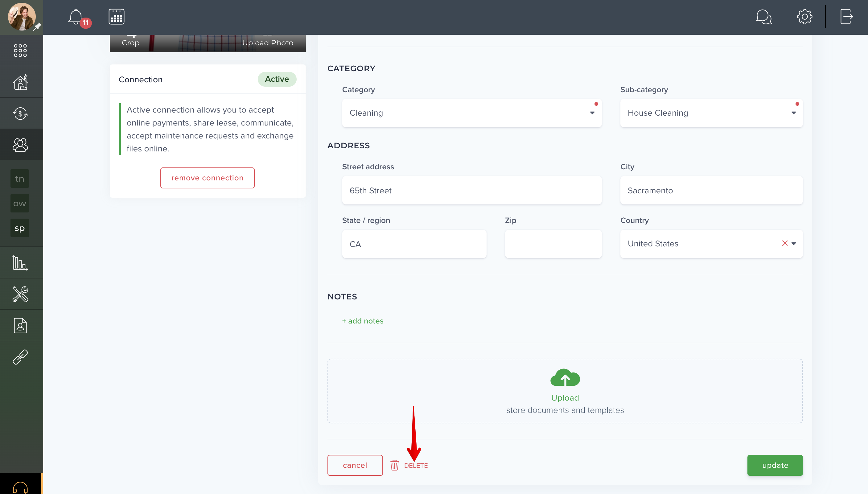The width and height of the screenshot is (868, 494).
Task: Click the City field with Sacramento
Action: [x=711, y=190]
